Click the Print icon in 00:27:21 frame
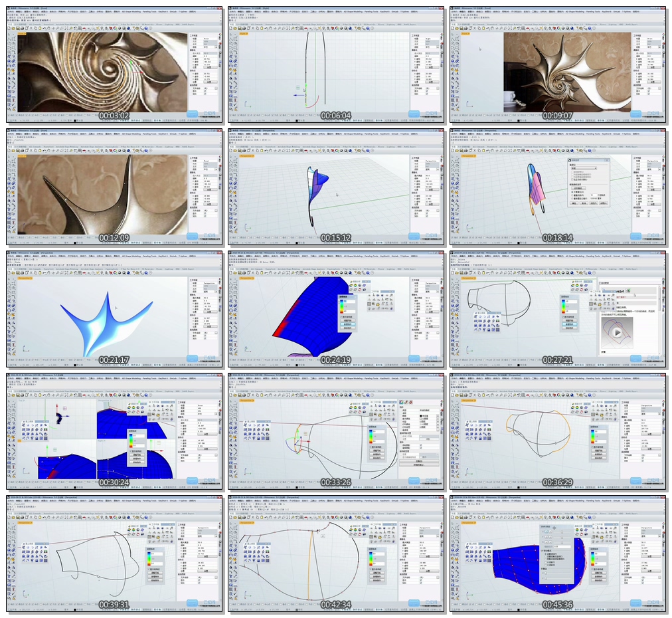This screenshot has width=672, height=618. click(466, 272)
